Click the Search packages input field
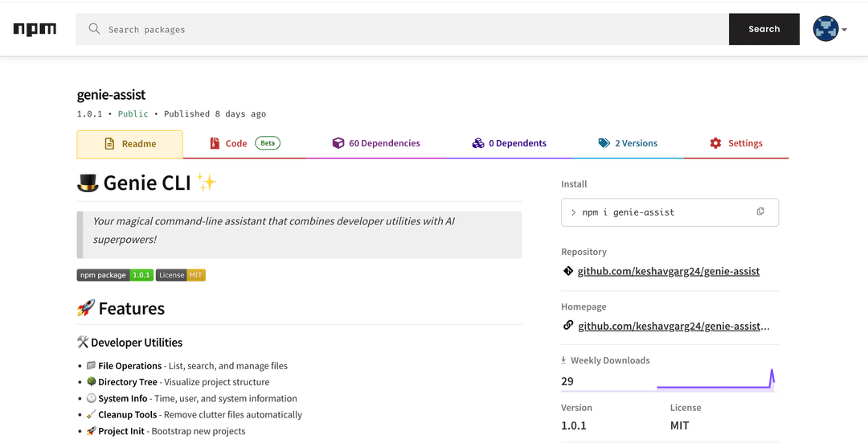Viewport: 868px width, 444px height. pos(402,29)
